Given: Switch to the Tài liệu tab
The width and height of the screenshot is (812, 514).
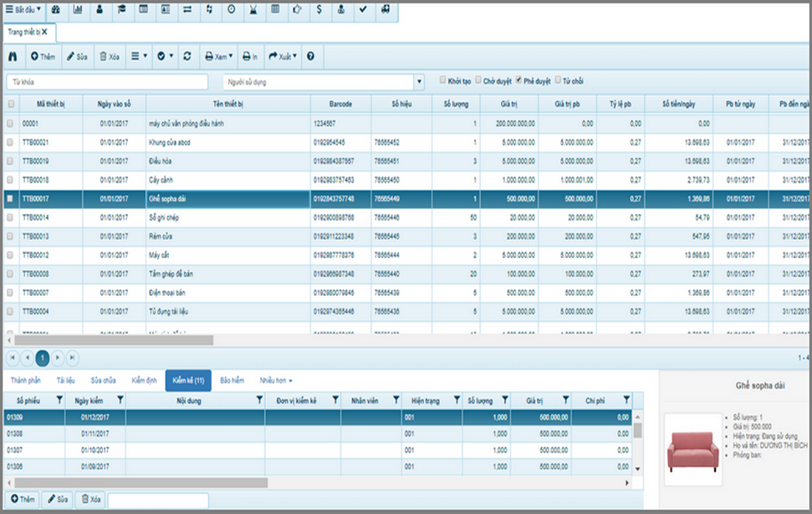Looking at the screenshot, I should coord(66,380).
